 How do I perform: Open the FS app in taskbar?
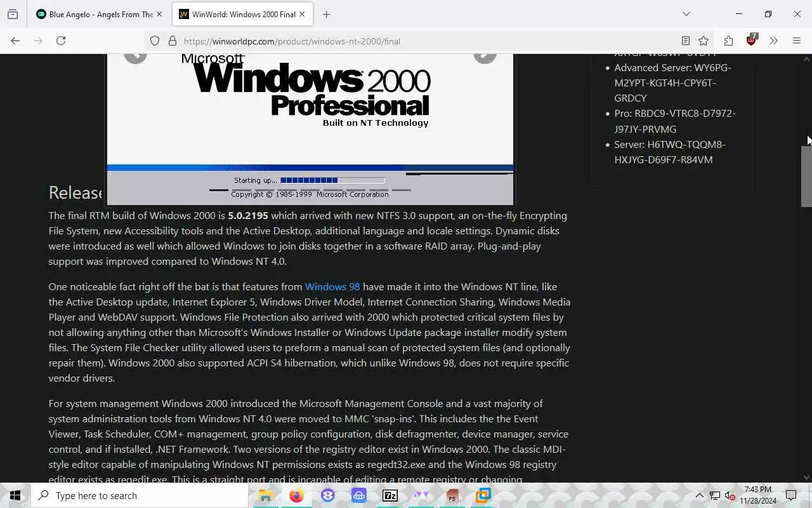click(x=452, y=495)
